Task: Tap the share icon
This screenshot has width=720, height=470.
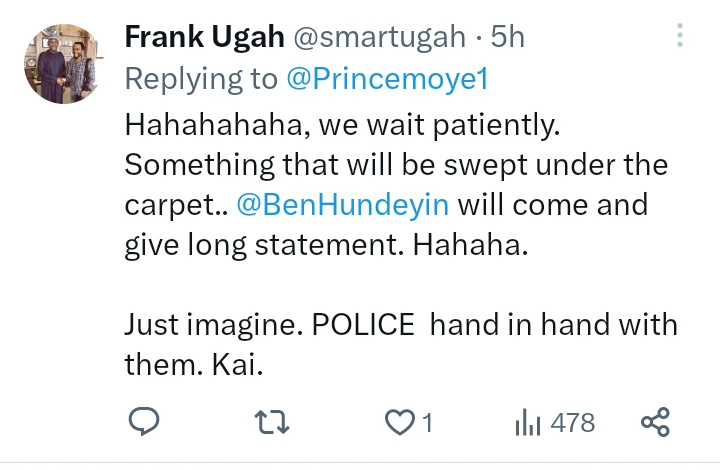Action: tap(655, 422)
